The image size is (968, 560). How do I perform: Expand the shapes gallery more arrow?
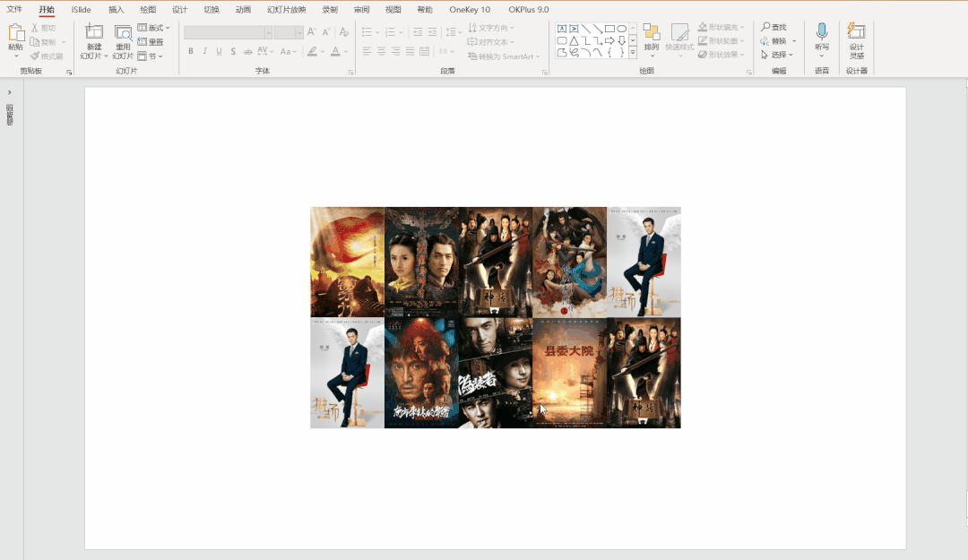pyautogui.click(x=633, y=53)
